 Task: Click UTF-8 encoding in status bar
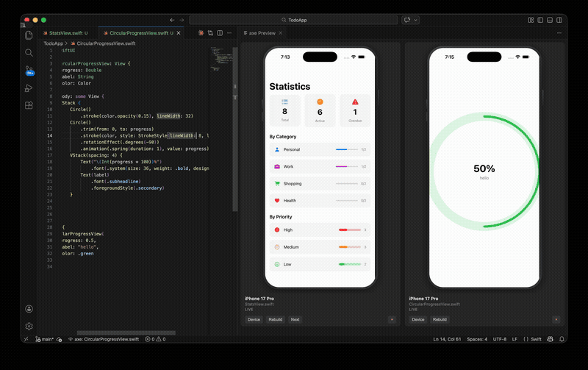[x=500, y=339]
